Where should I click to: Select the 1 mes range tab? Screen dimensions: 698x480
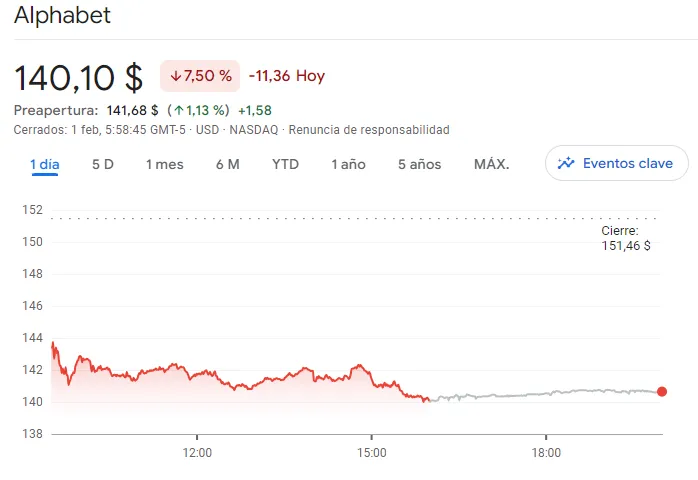(x=165, y=164)
